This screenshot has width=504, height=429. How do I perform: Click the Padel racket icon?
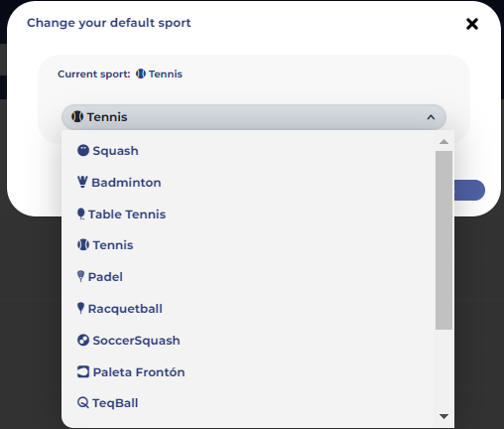click(80, 276)
